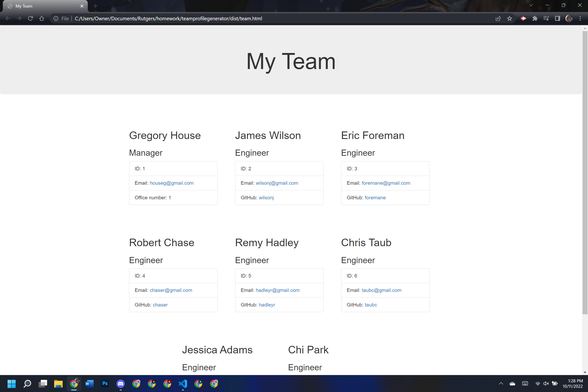Open Gregory House's email link houseg@gmail.com

[x=171, y=183]
